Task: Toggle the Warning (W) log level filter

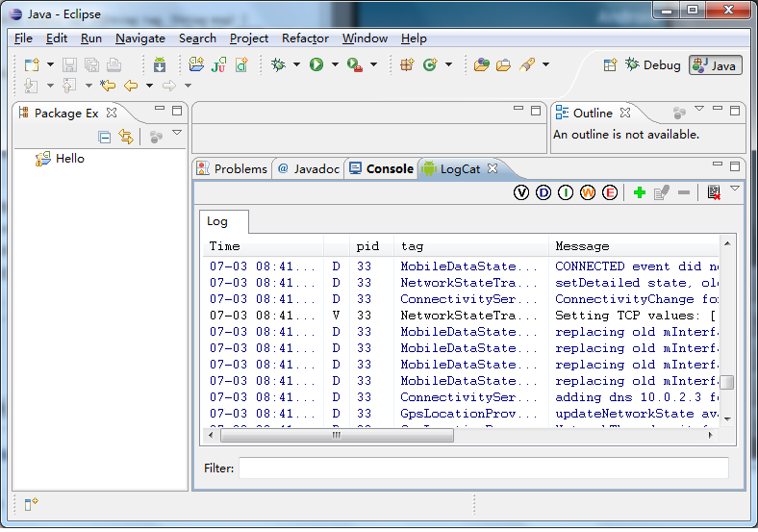Action: pyautogui.click(x=588, y=192)
